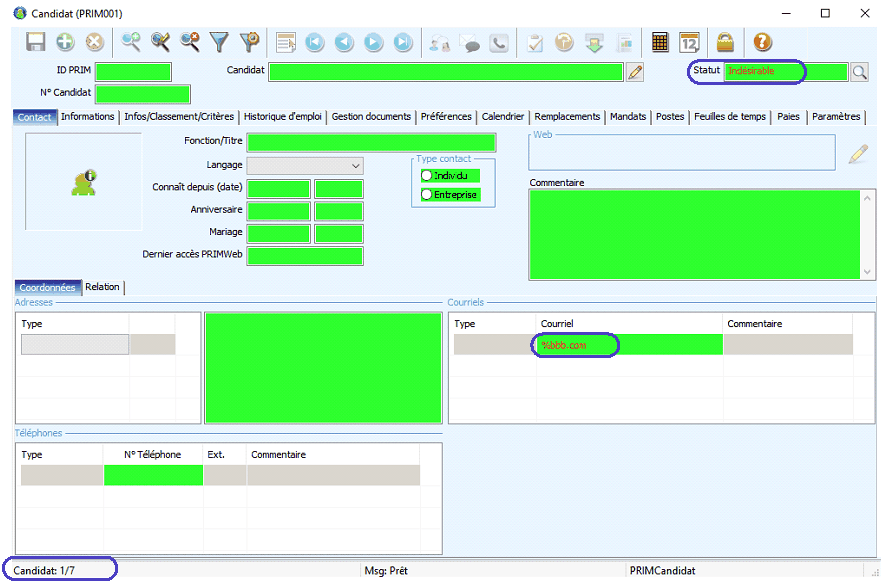This screenshot has height=583, width=883.
Task: Click the padlock icon in toolbar
Action: pos(726,42)
